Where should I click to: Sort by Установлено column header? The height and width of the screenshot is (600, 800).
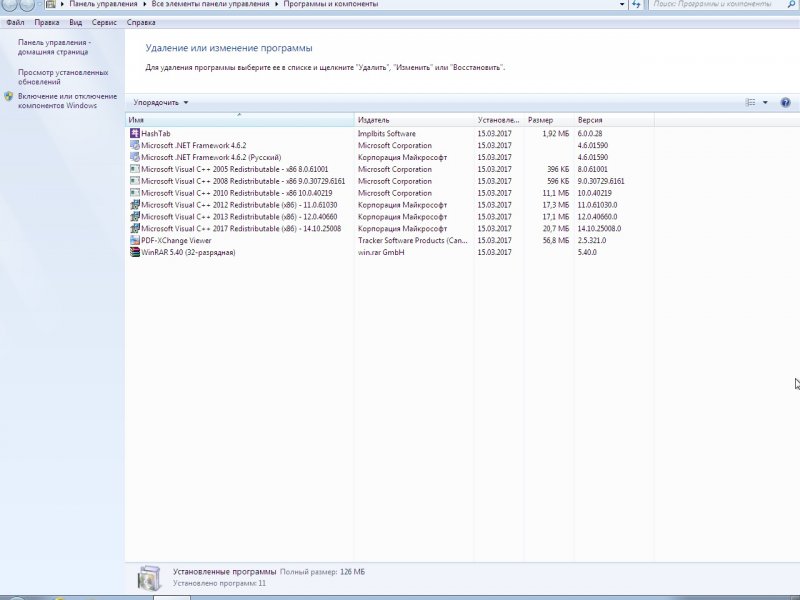click(499, 120)
